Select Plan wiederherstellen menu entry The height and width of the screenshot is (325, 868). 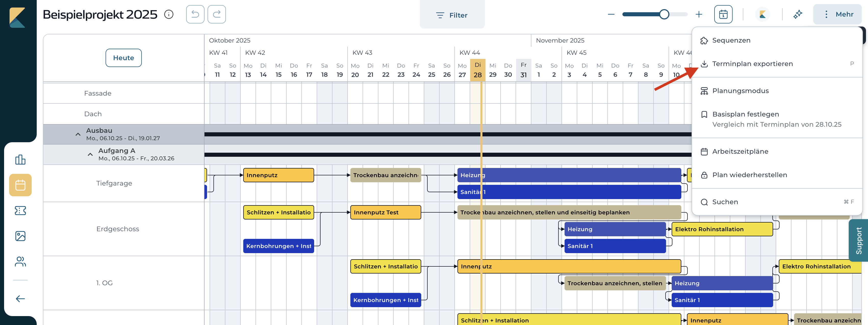click(777, 175)
